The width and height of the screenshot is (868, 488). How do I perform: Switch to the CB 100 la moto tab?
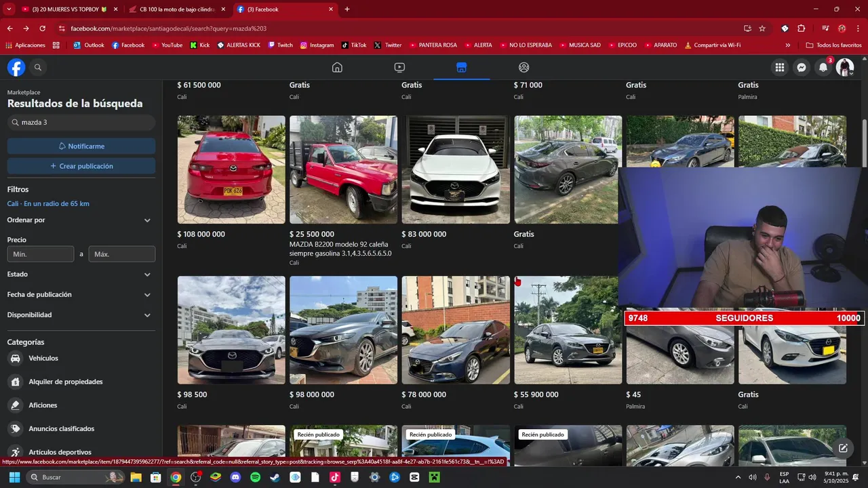point(178,9)
